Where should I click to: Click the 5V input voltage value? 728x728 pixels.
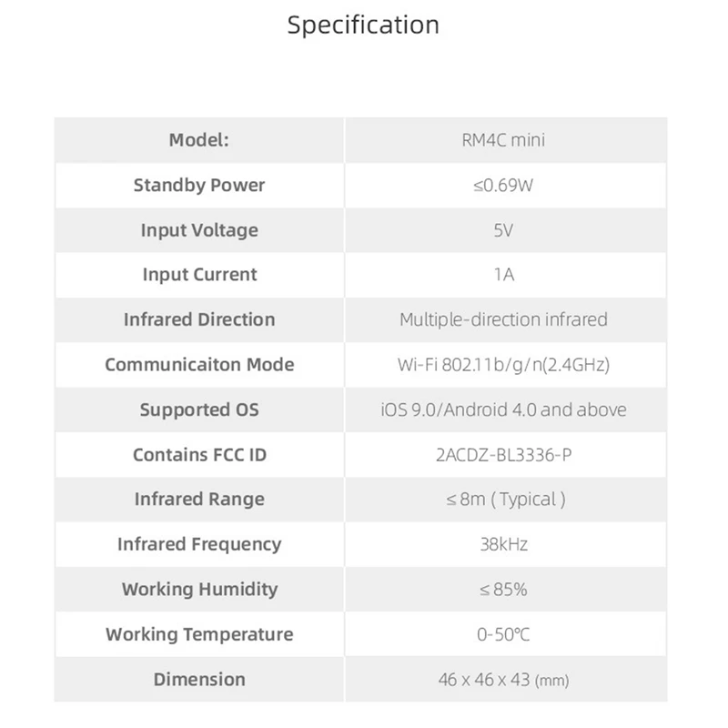point(503,230)
